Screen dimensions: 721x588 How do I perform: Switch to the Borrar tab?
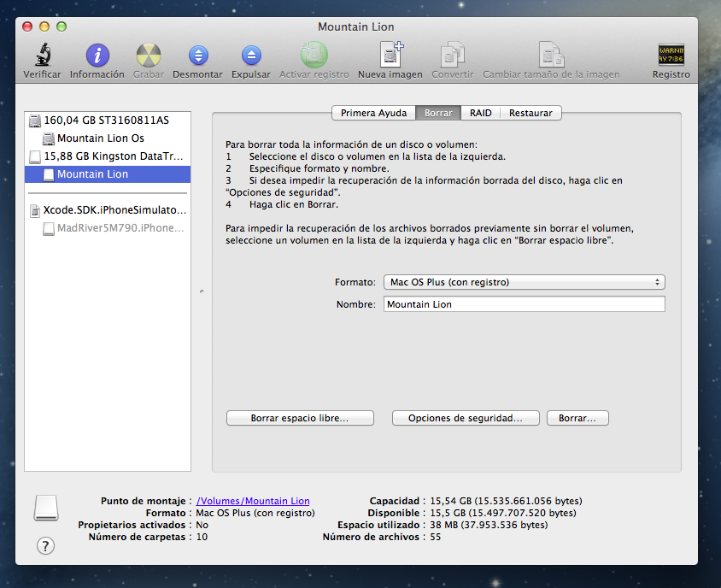[438, 113]
